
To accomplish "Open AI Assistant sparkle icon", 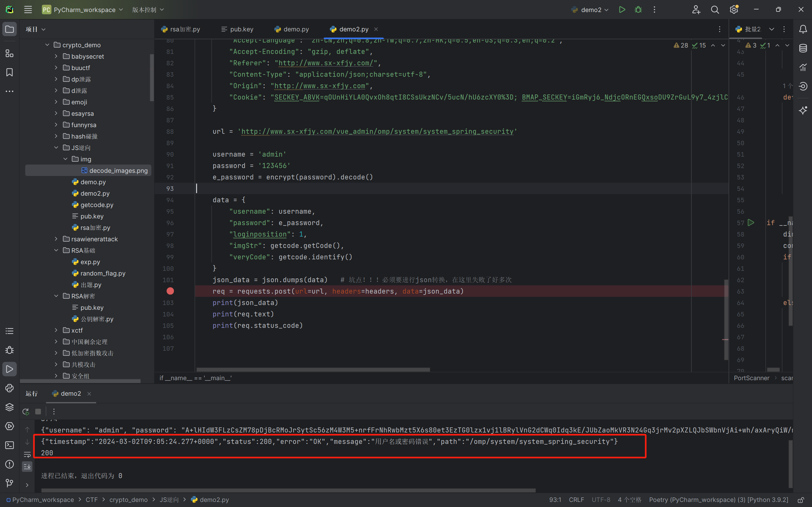I will tap(803, 110).
